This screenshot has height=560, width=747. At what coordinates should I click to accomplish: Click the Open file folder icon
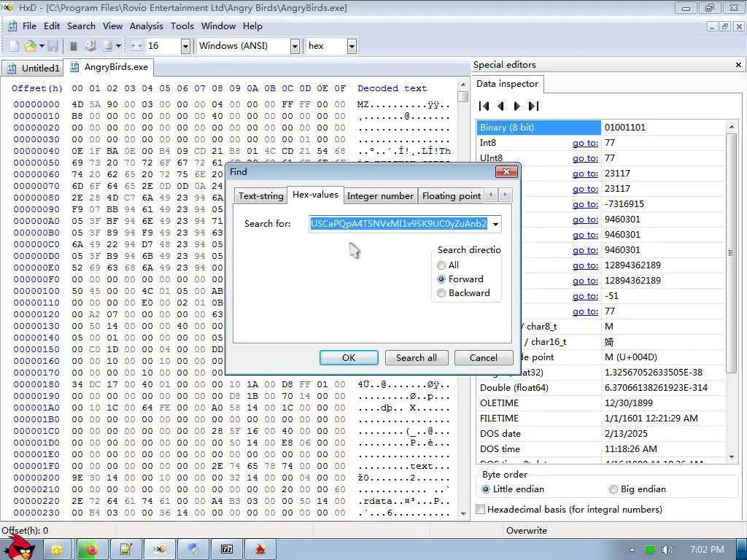tap(31, 46)
